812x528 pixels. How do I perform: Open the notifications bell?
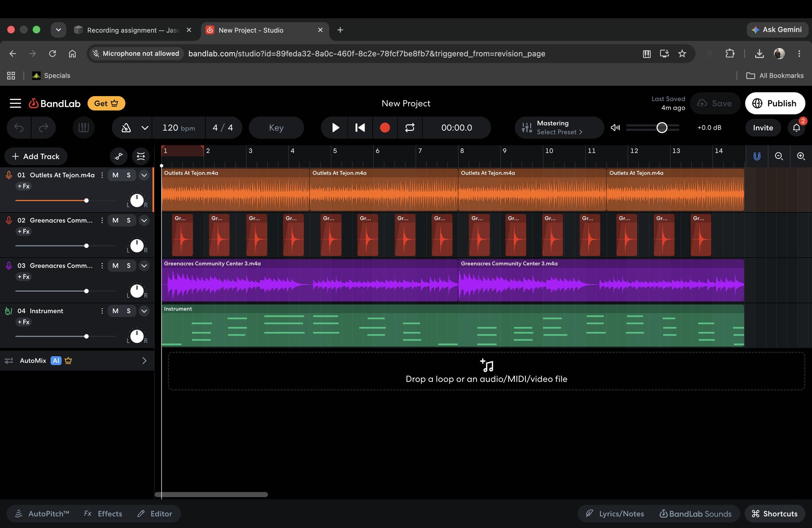[x=796, y=128]
